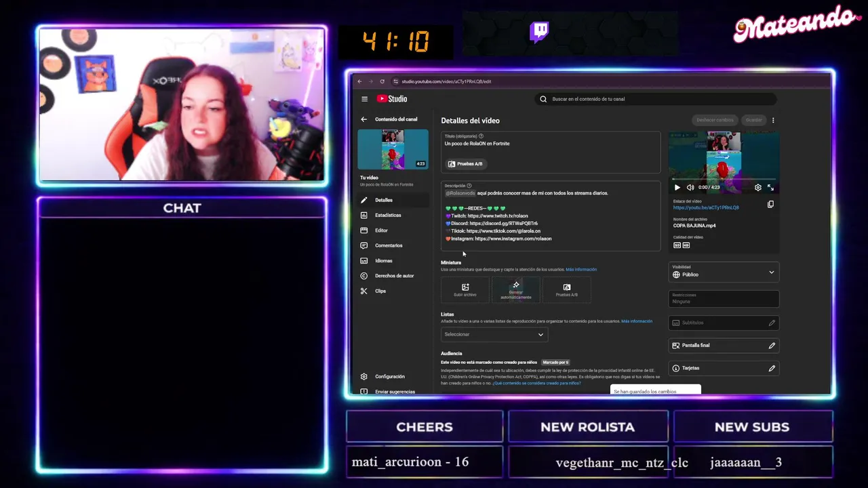Go back with the browser back arrow
868x488 pixels.
[x=359, y=81]
